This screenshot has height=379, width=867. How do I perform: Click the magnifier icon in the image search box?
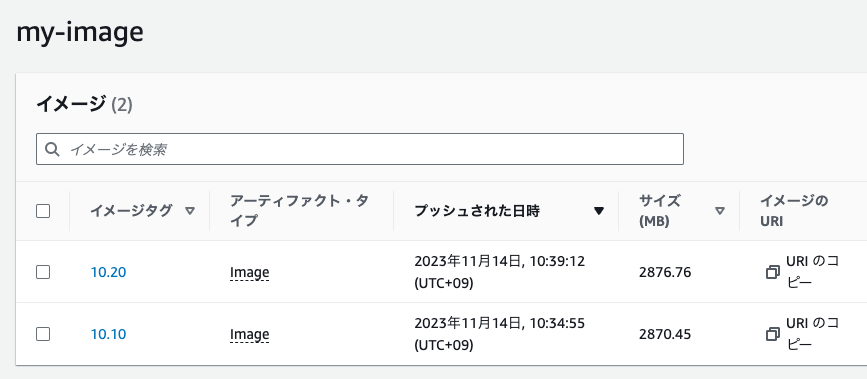[53, 149]
